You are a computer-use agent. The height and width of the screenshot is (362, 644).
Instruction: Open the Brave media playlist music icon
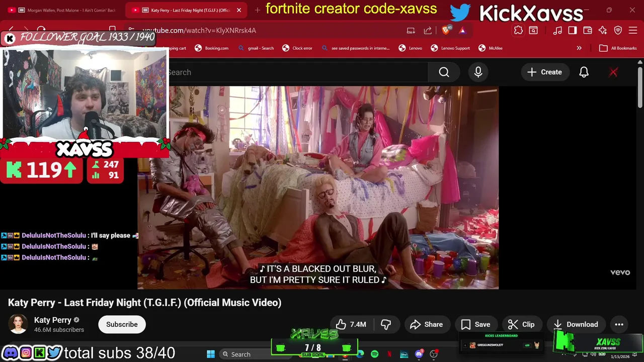pyautogui.click(x=557, y=30)
